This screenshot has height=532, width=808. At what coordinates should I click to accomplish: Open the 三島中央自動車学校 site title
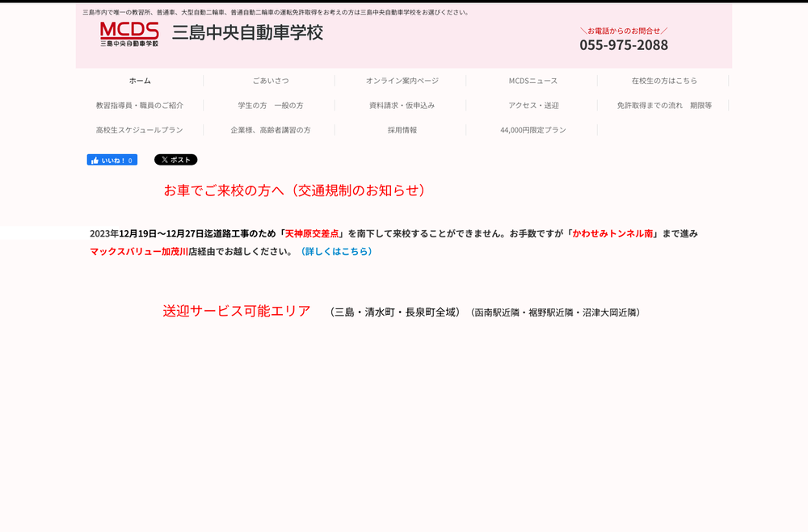[247, 33]
